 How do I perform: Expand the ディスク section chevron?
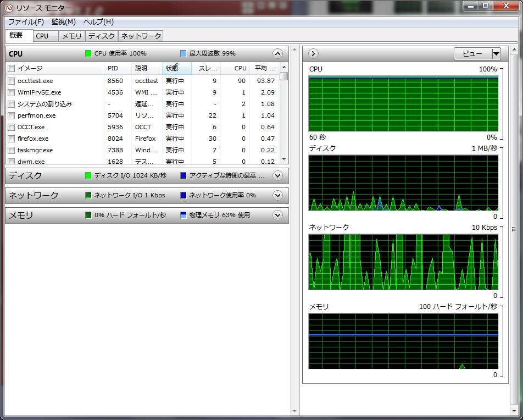click(x=277, y=175)
